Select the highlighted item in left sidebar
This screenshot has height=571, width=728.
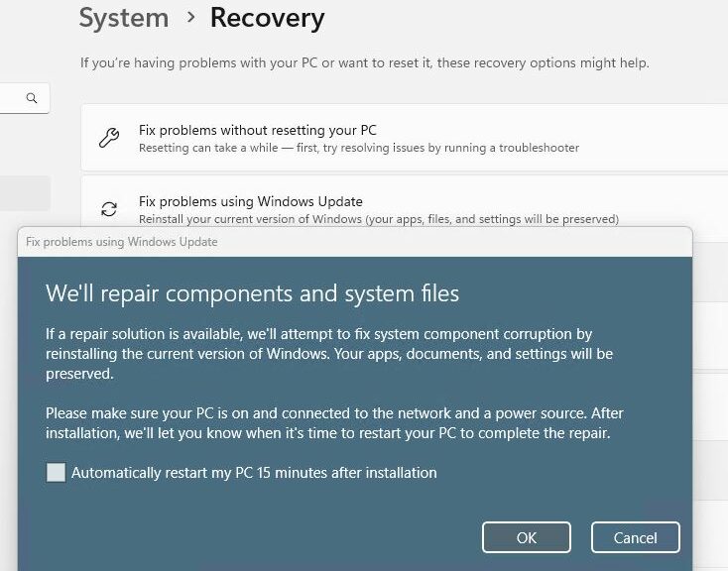[x=25, y=193]
